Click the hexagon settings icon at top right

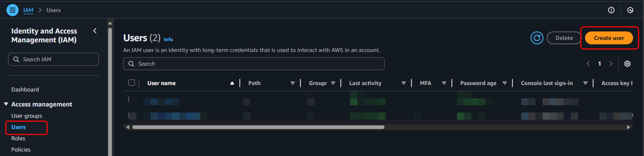pos(630,10)
